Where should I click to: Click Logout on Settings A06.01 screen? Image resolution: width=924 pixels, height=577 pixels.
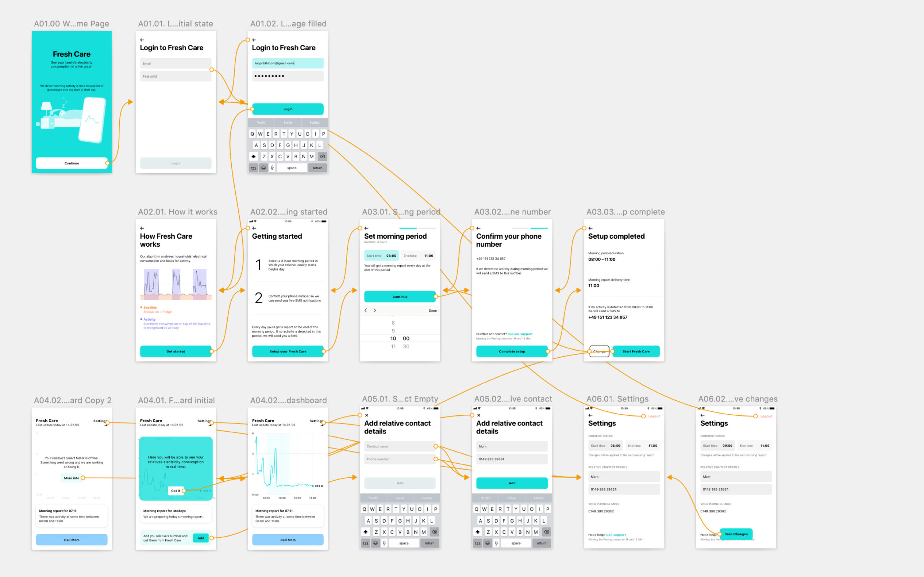654,416
